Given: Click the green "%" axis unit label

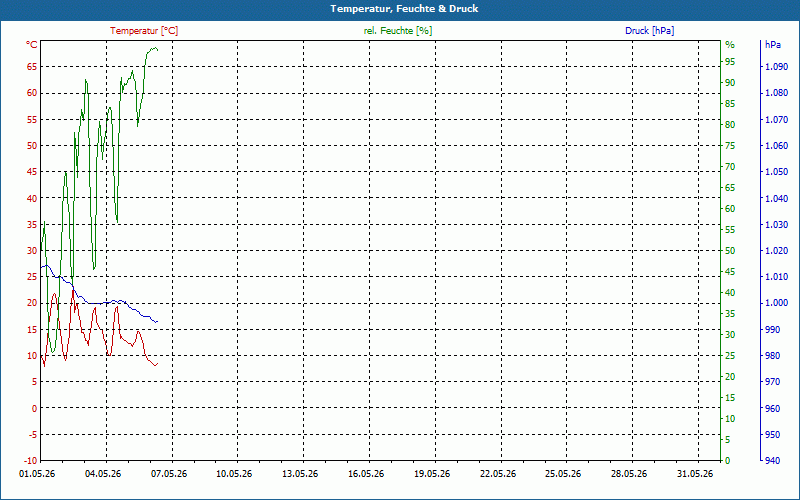Looking at the screenshot, I should [x=730, y=45].
